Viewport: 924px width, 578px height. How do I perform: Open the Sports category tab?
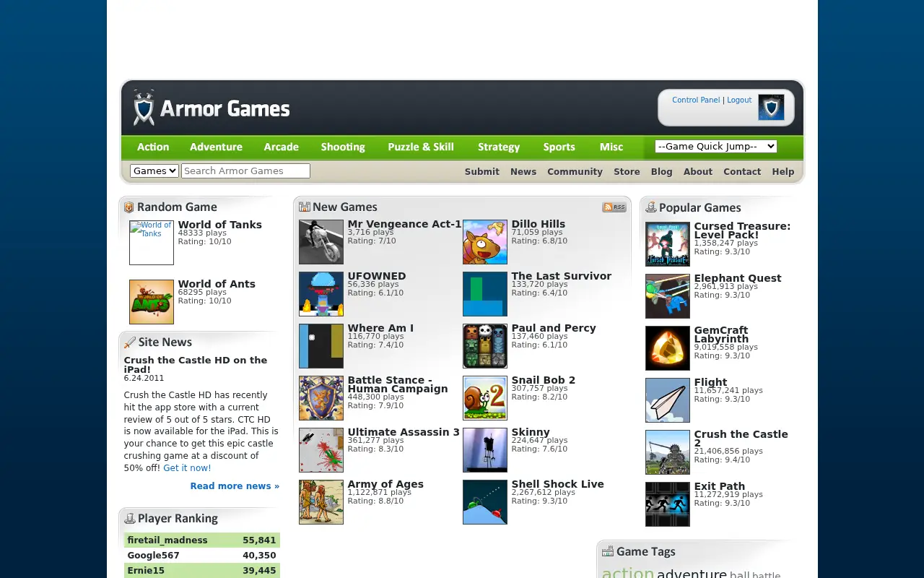pos(559,147)
